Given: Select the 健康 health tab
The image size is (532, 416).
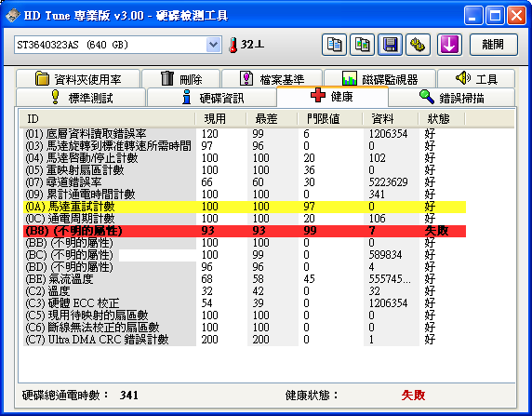Looking at the screenshot, I should pyautogui.click(x=333, y=97).
